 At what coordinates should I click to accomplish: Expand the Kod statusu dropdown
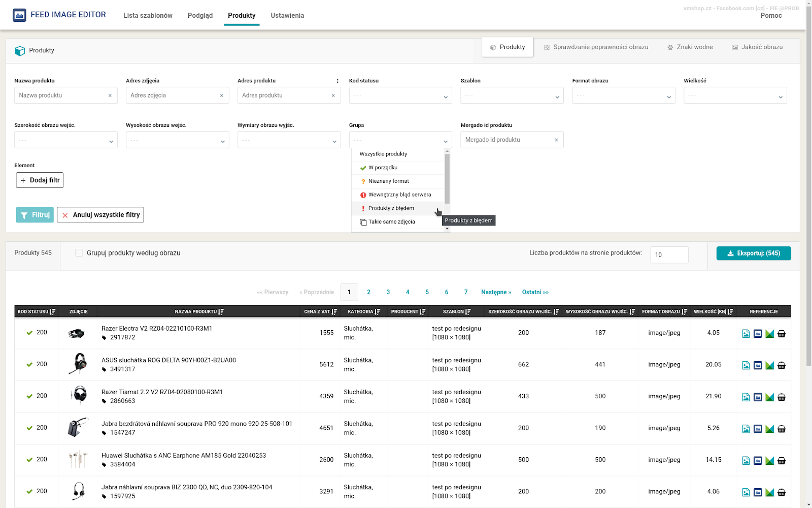coord(400,96)
